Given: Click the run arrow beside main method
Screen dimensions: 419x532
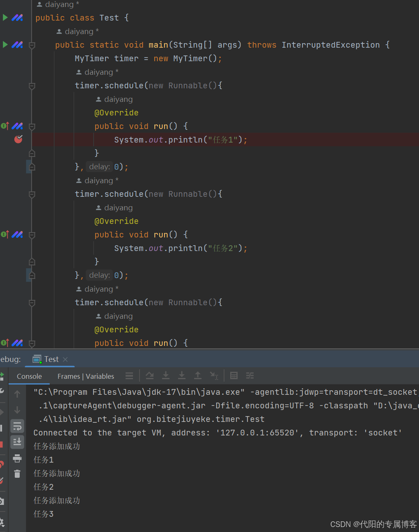Looking at the screenshot, I should [5, 44].
